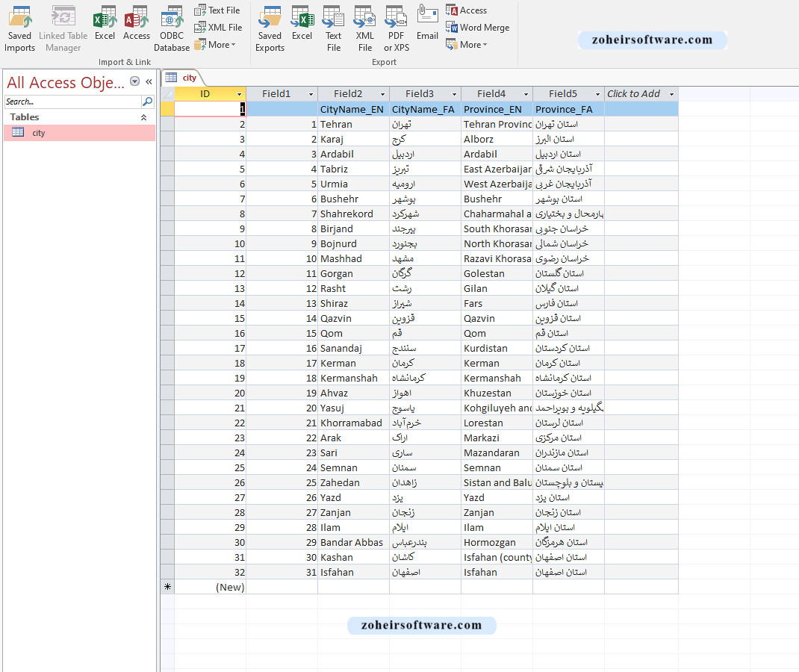Viewport: 799px width, 672px height.
Task: Open the export More dropdown
Action: point(467,45)
